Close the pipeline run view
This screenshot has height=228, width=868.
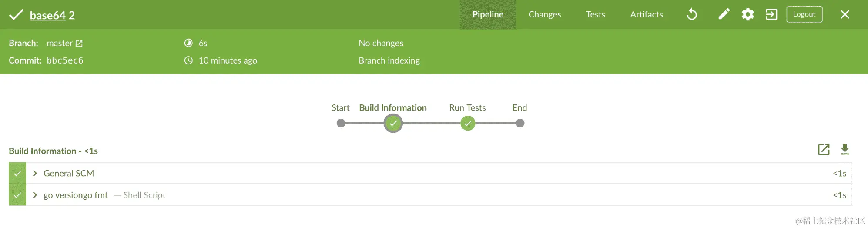coord(845,15)
